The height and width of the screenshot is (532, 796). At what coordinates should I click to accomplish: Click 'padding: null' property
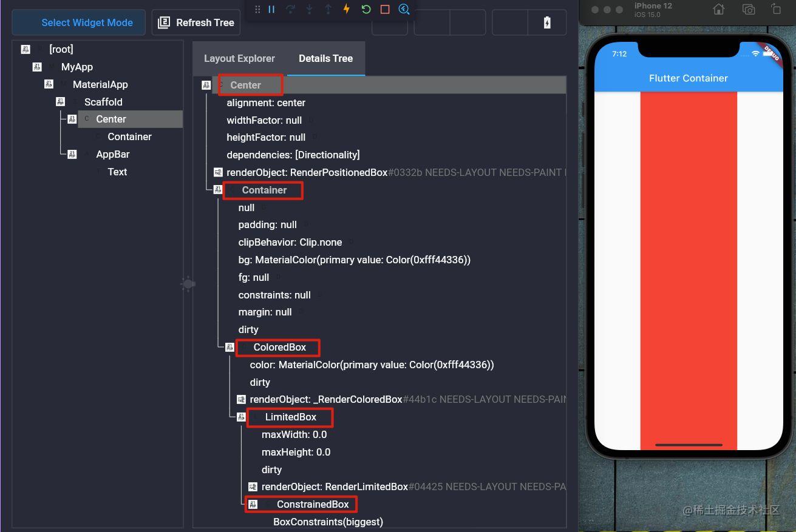[267, 224]
